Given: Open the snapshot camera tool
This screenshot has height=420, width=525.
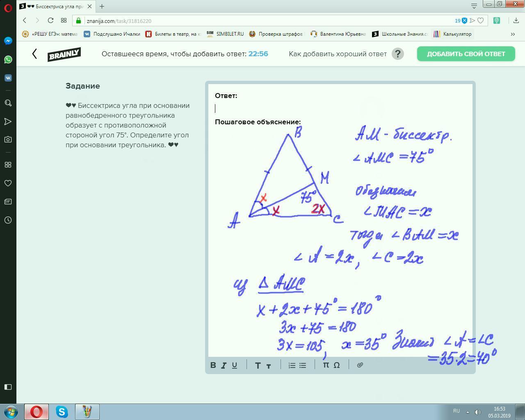Looking at the screenshot, I should click(x=8, y=139).
